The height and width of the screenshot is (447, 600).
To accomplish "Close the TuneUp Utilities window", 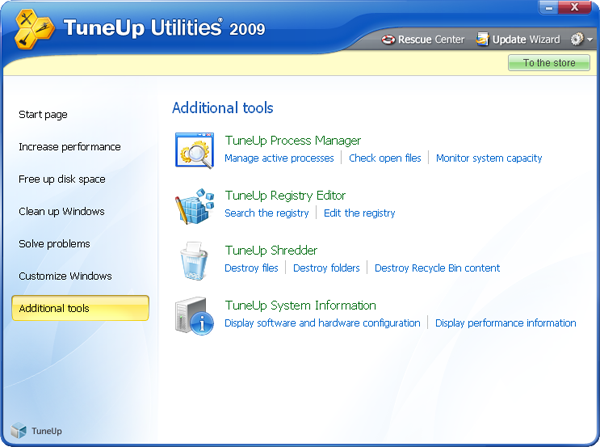I will point(574,7).
